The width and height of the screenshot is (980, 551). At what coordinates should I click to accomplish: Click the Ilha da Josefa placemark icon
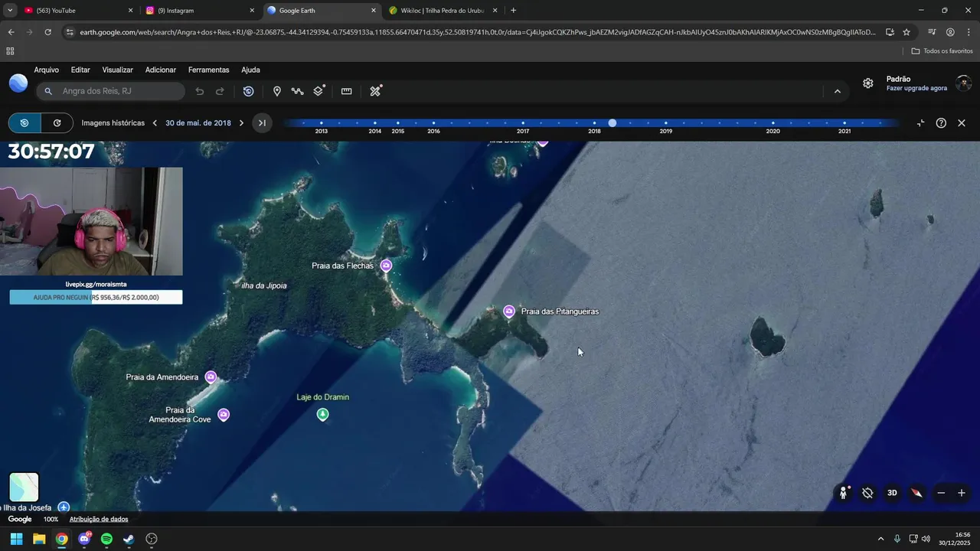click(x=64, y=507)
